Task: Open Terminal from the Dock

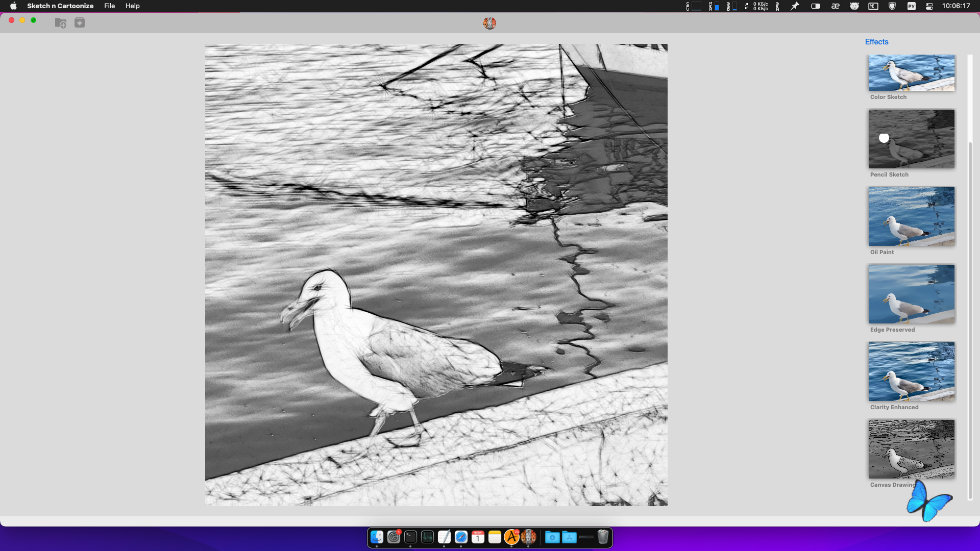Action: 410,537
